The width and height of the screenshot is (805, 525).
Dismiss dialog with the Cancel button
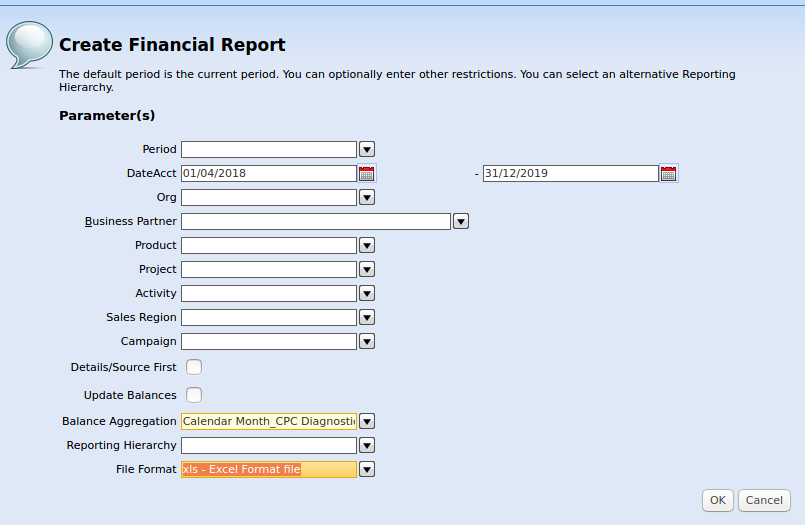(764, 500)
